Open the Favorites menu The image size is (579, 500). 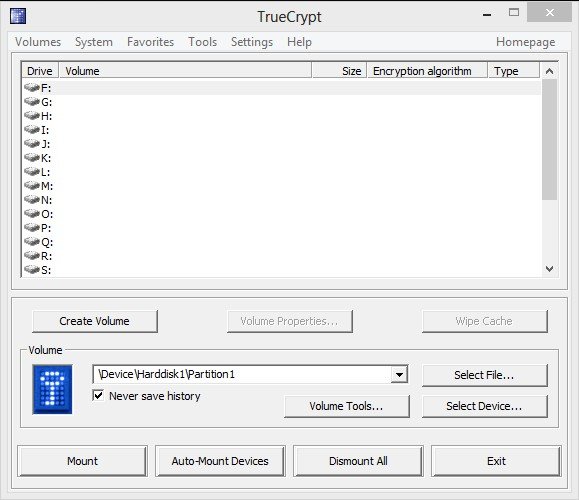[150, 42]
